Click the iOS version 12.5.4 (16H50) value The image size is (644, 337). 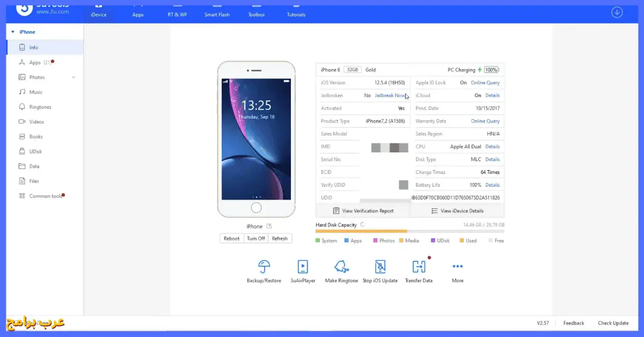pos(390,83)
